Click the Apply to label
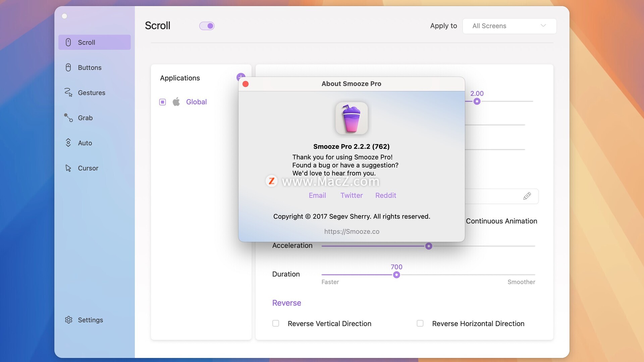The width and height of the screenshot is (644, 362). coord(443,26)
